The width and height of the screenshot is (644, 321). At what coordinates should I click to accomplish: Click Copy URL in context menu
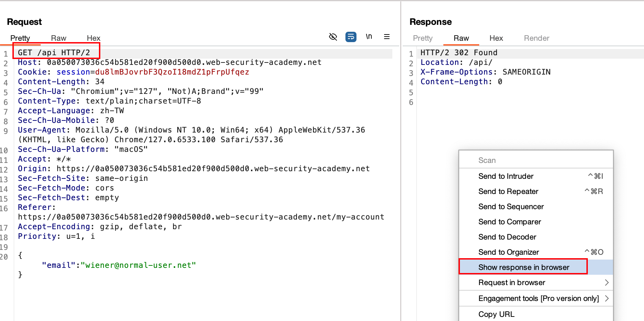click(496, 314)
